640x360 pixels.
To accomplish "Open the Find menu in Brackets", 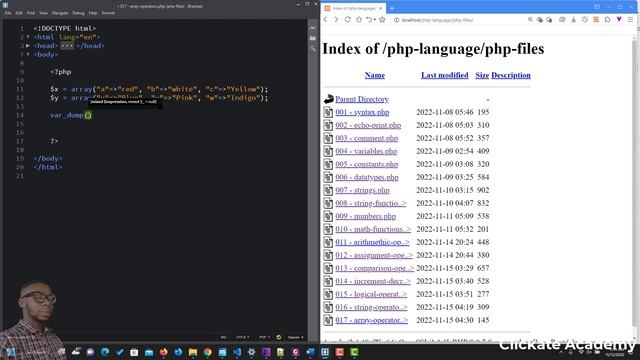I will [31, 13].
